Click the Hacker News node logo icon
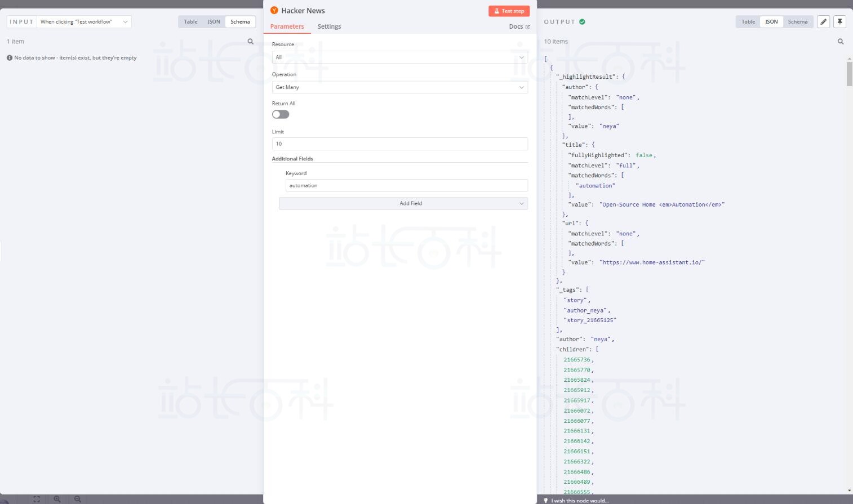853x504 pixels. (x=274, y=10)
